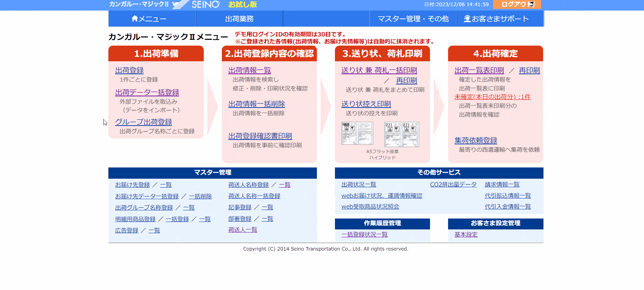Open webお届け状況、運賃情報確認 link
Viewport: 644px width, 290px height.
coord(382,195)
